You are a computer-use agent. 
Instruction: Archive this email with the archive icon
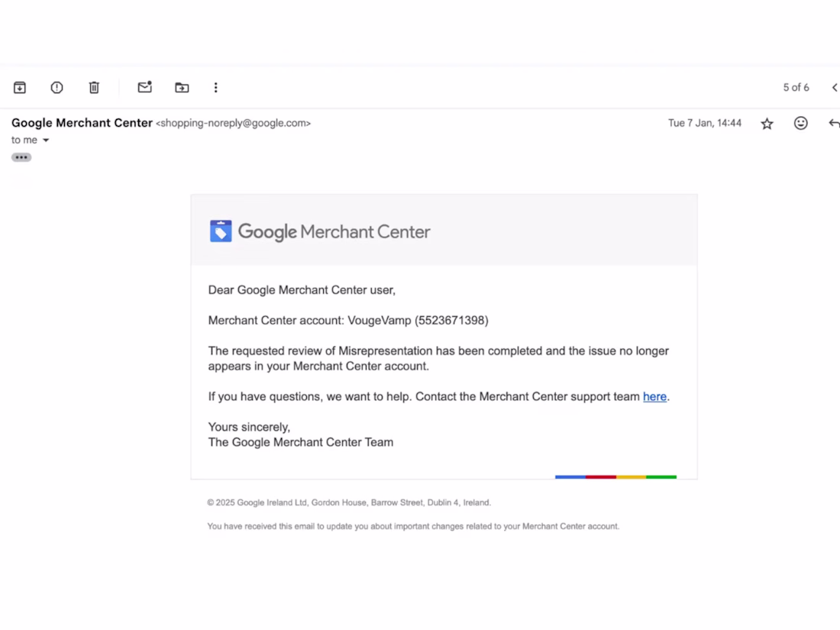[x=20, y=87]
